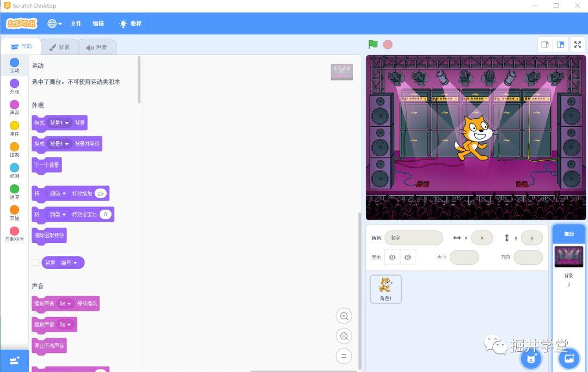
Task: Click the 大小 size field
Action: [464, 257]
